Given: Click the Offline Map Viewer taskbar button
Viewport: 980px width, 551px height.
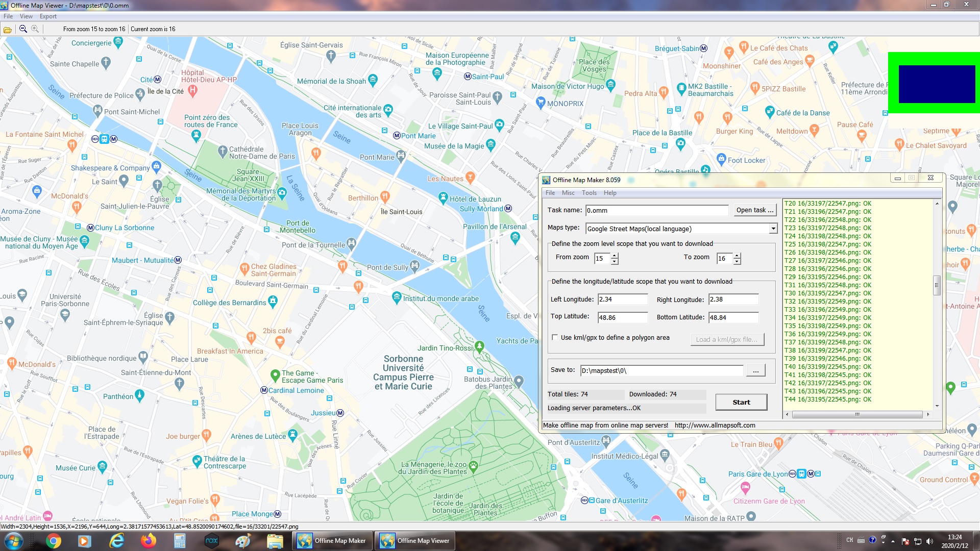Looking at the screenshot, I should coord(414,540).
